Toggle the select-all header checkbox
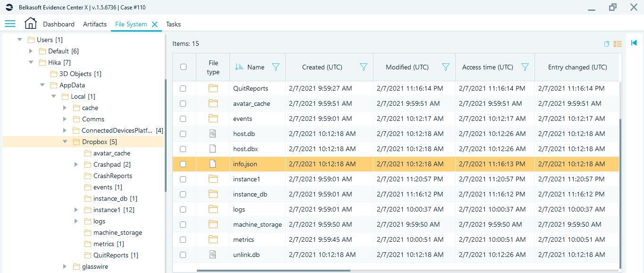 (x=183, y=67)
